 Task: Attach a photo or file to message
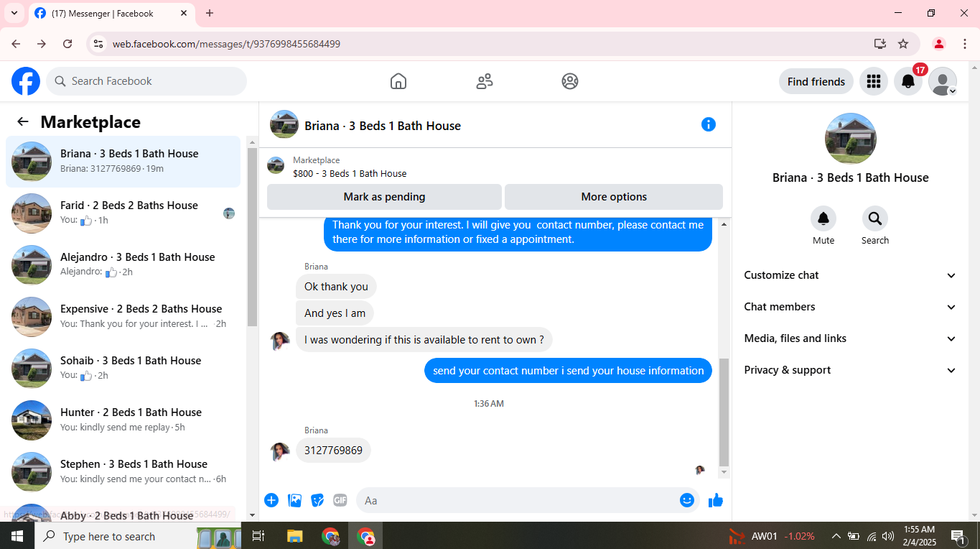click(294, 500)
